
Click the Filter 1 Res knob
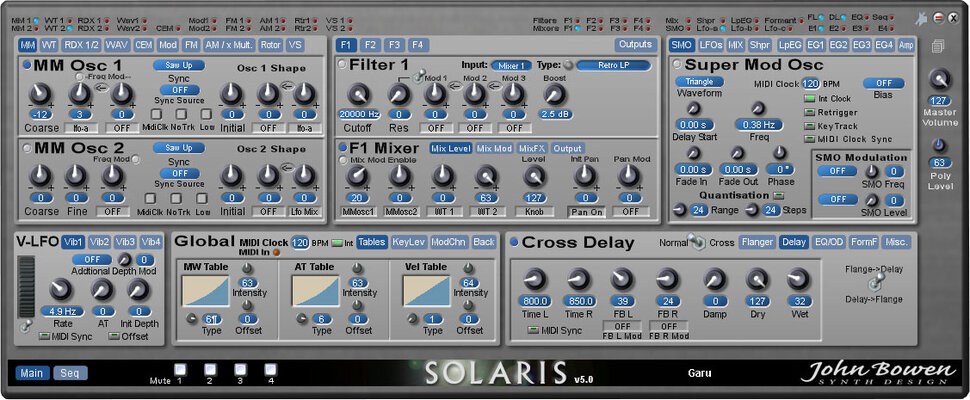(x=399, y=93)
